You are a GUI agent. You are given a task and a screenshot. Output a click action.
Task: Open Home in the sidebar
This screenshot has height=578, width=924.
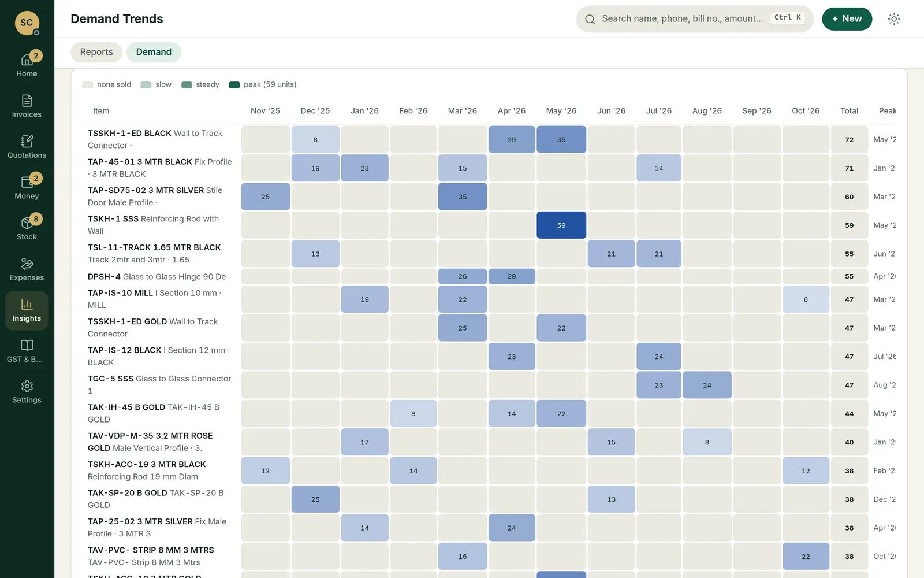[27, 65]
